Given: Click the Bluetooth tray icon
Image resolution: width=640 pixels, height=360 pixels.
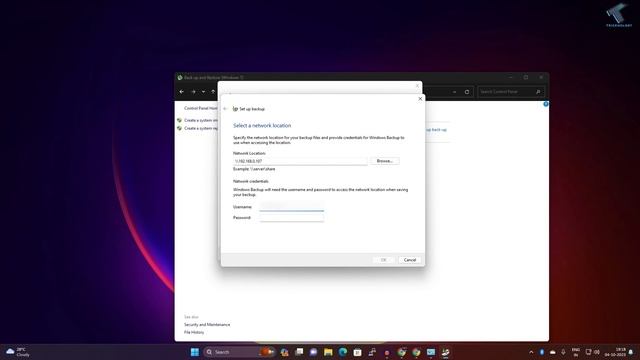Looking at the screenshot, I should pyautogui.click(x=542, y=352).
